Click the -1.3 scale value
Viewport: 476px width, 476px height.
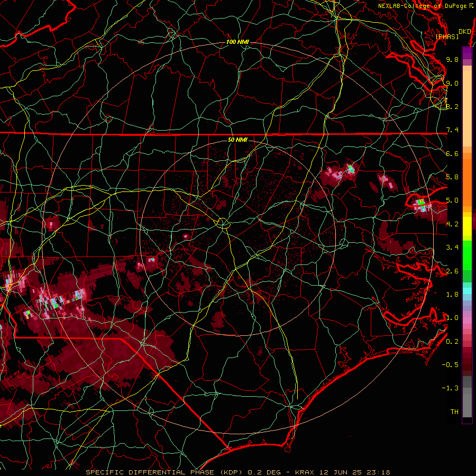450,388
